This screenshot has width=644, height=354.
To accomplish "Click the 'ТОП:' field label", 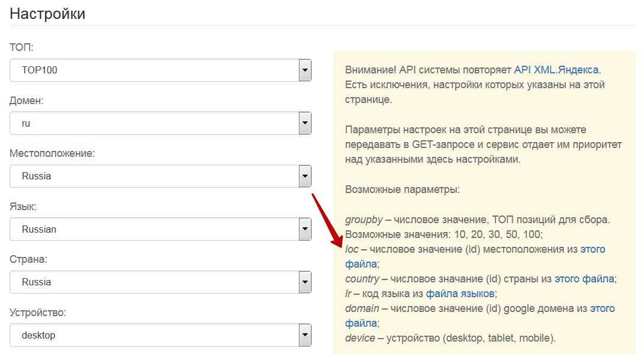I will (x=21, y=47).
